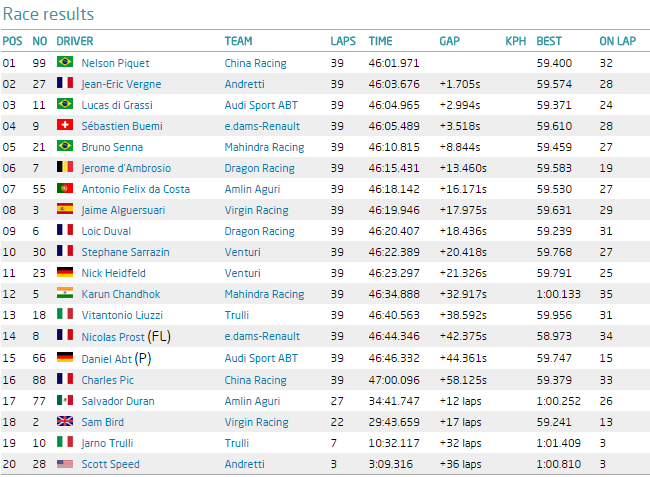
Task: Open Lucas di Grassi driver link
Action: [116, 105]
